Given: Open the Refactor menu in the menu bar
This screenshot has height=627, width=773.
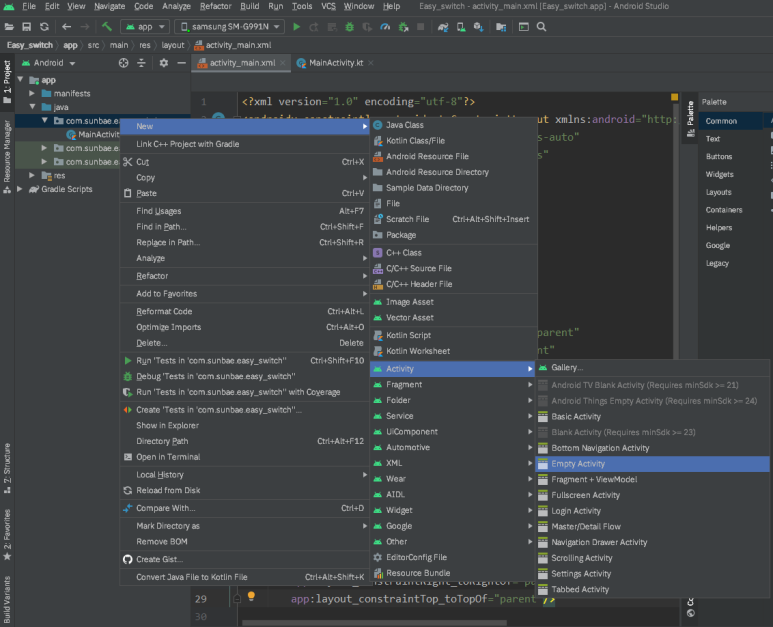Looking at the screenshot, I should click(x=215, y=6).
